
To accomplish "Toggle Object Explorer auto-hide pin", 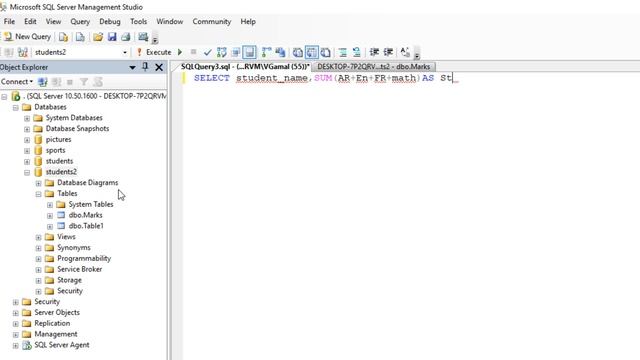I will (x=145, y=67).
